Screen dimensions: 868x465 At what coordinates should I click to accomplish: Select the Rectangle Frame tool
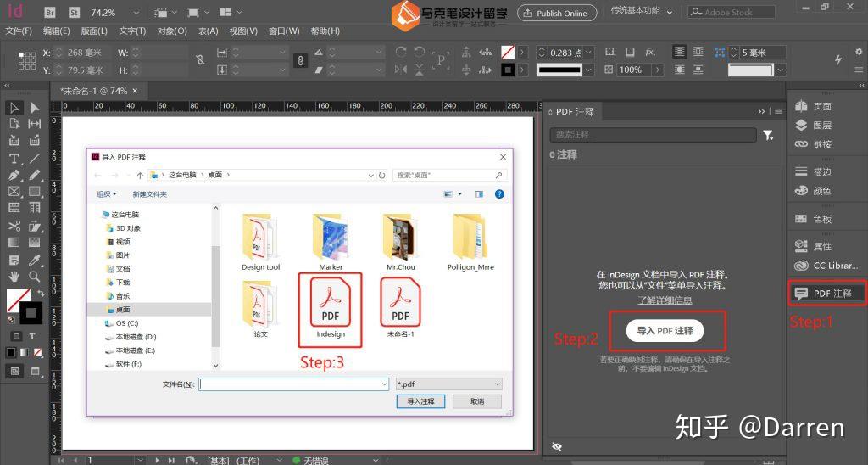point(14,192)
